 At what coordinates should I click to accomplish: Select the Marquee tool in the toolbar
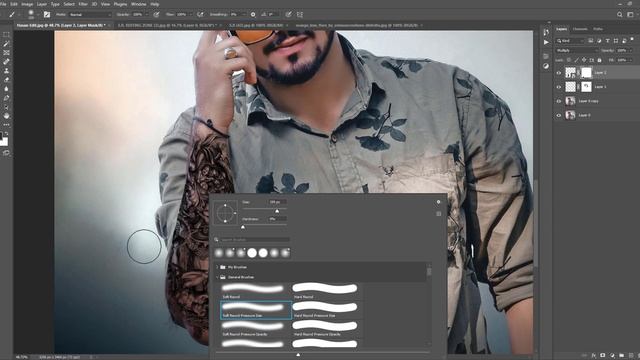pos(6,35)
